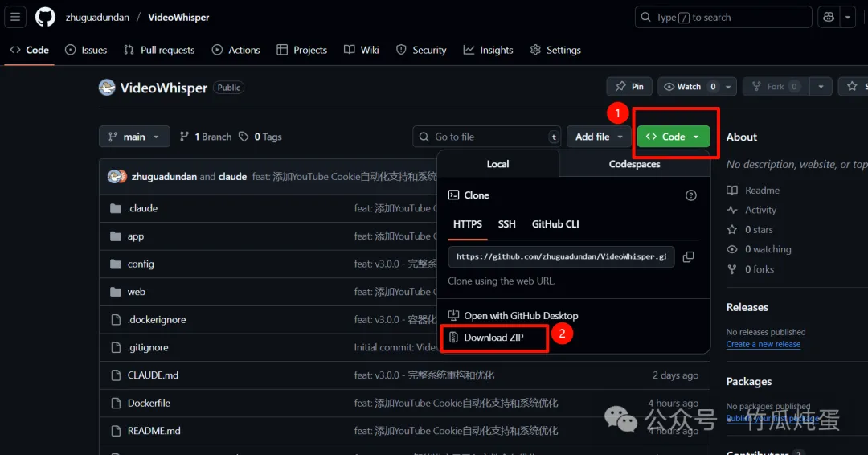
Task: Open the VideoWhisper breadcrumb link
Action: coord(178,17)
